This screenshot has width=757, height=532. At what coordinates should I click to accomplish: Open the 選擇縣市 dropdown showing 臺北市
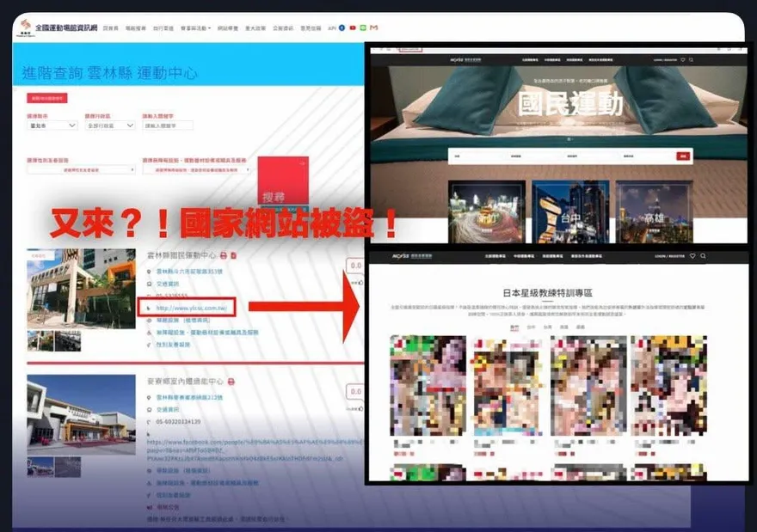(52, 125)
